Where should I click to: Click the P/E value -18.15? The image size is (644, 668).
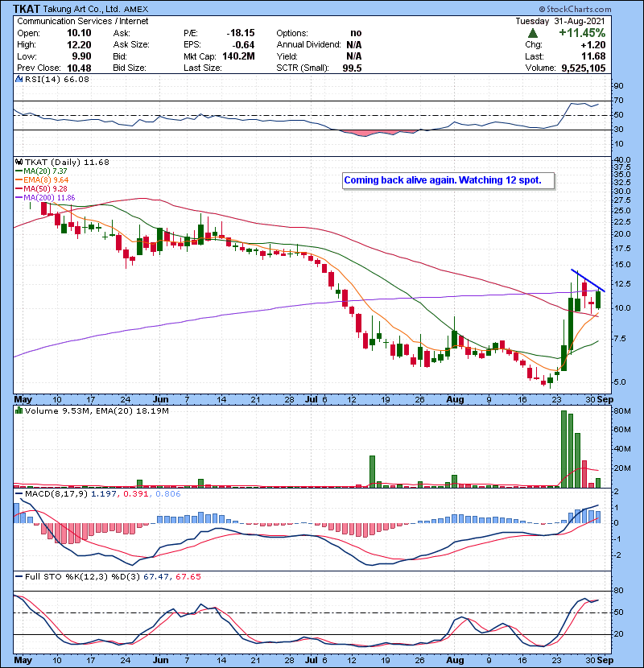tap(241, 33)
